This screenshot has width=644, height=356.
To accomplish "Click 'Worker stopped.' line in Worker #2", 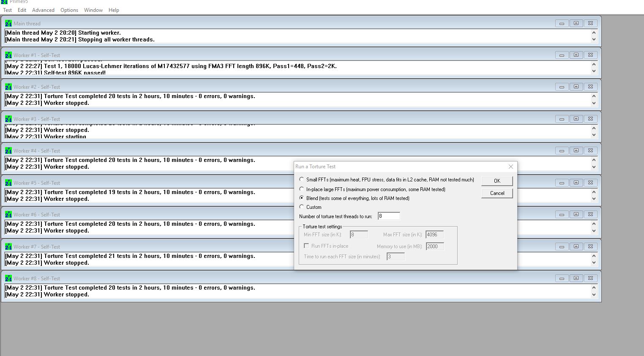I will tap(47, 103).
